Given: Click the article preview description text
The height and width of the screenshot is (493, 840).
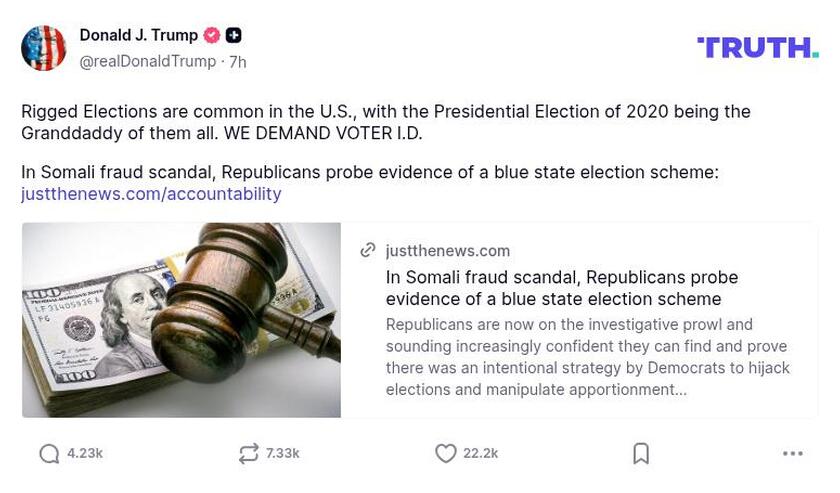Looking at the screenshot, I should tap(587, 357).
